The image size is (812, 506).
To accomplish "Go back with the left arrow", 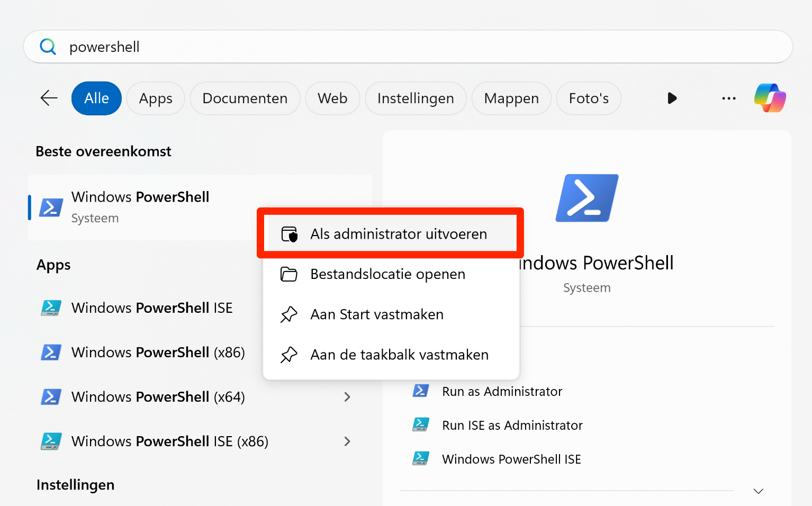I will point(49,98).
